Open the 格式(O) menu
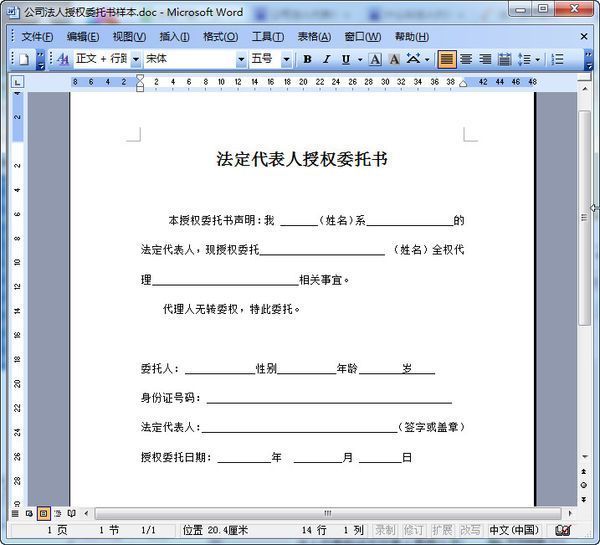The image size is (600, 545). (x=220, y=37)
